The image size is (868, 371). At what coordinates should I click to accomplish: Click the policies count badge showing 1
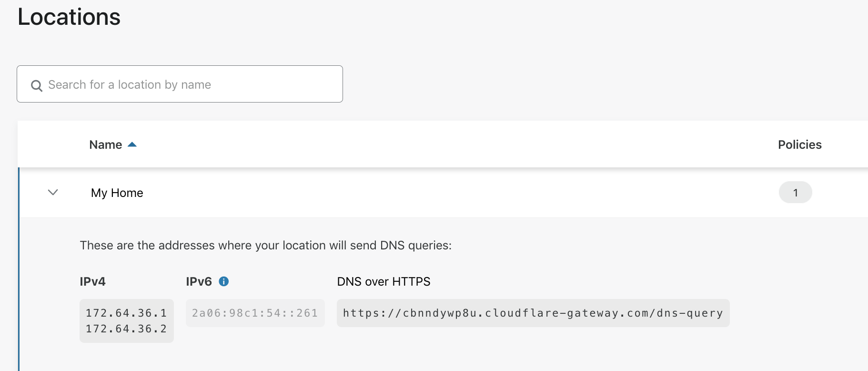tap(795, 192)
